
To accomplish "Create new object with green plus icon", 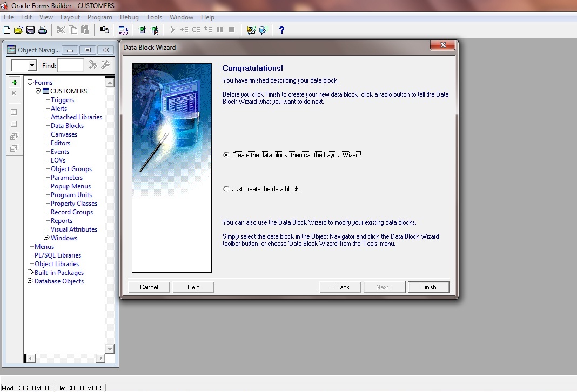I will pyautogui.click(x=14, y=82).
